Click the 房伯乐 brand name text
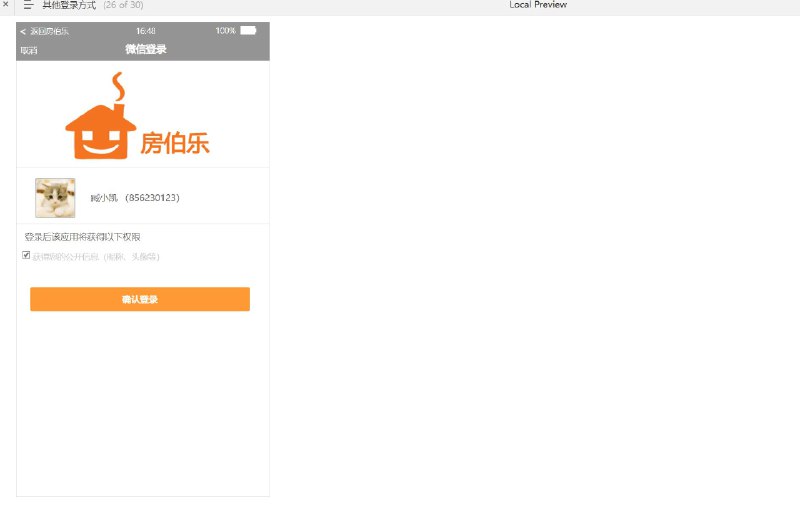Image resolution: width=800 pixels, height=526 pixels. (174, 142)
